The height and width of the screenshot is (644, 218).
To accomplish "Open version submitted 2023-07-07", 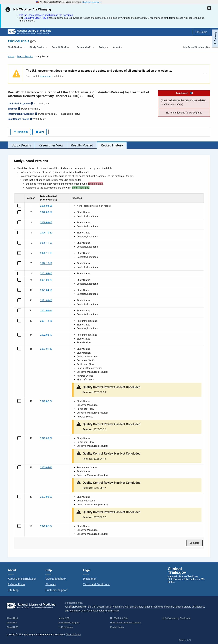I will [x=46, y=526].
